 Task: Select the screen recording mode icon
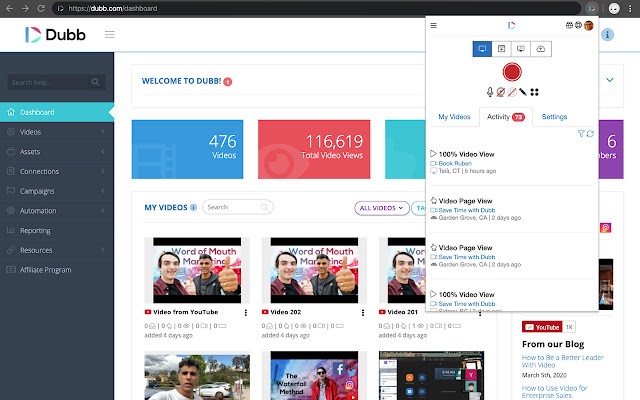pyautogui.click(x=482, y=48)
